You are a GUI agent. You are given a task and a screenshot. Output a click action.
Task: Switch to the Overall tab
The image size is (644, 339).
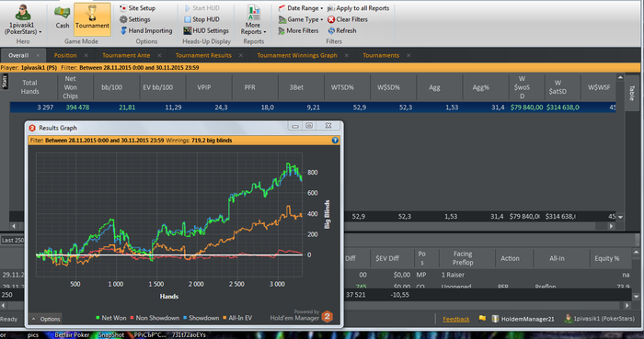tap(18, 55)
